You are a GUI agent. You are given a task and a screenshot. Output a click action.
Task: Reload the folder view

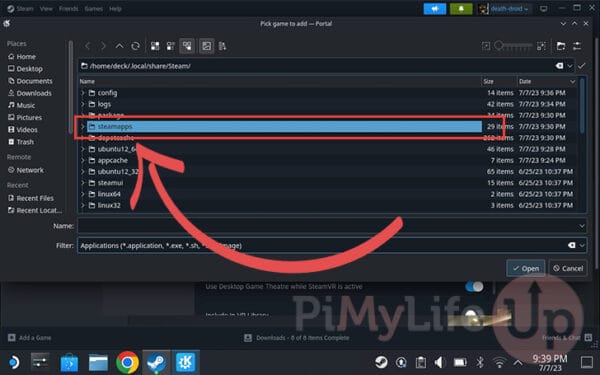point(135,46)
